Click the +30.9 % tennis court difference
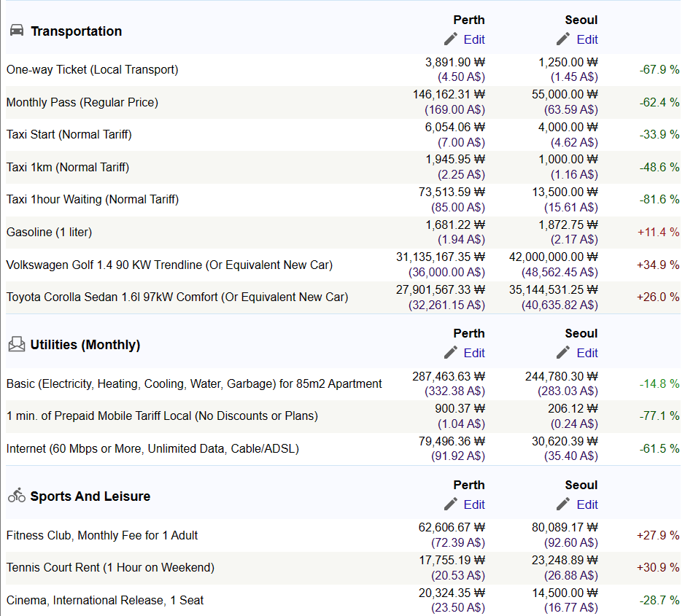This screenshot has height=616, width=685. pos(658,568)
